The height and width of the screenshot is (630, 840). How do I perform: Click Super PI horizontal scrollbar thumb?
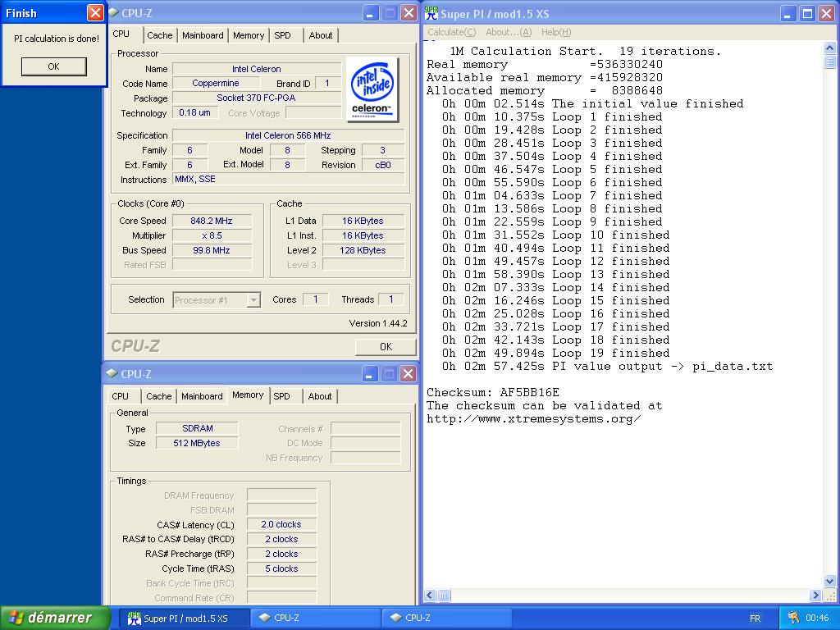(x=444, y=595)
